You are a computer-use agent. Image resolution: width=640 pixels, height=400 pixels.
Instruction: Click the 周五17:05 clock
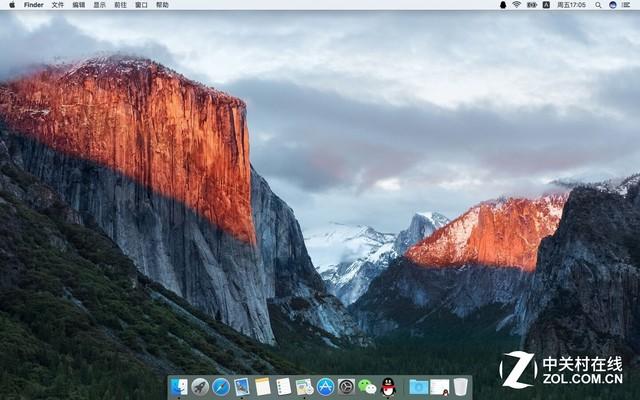[x=571, y=5]
